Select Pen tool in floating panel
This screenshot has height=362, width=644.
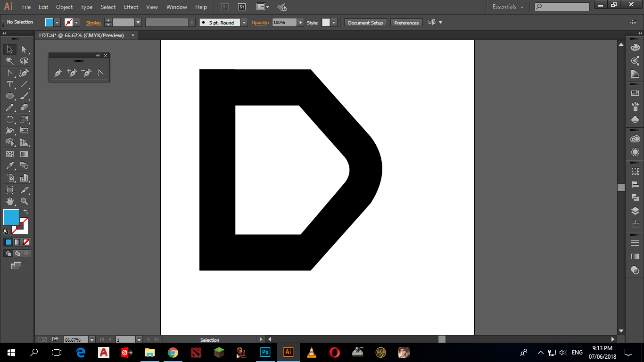coord(58,73)
